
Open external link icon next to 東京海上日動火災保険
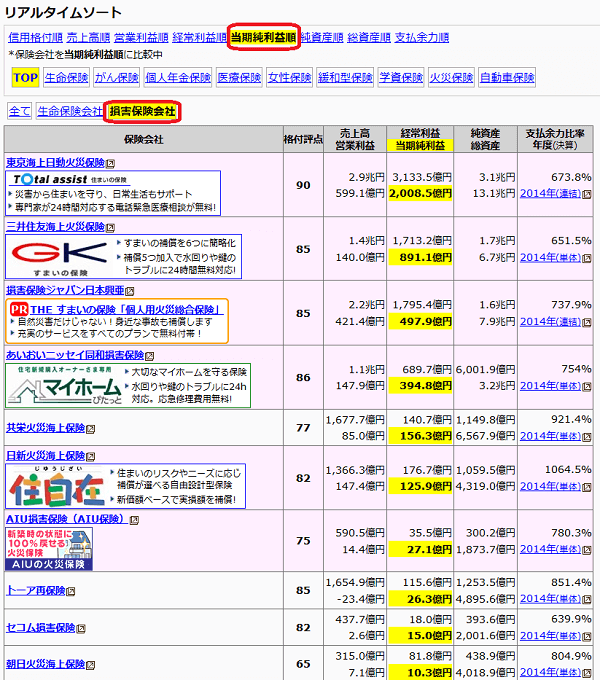(x=111, y=163)
